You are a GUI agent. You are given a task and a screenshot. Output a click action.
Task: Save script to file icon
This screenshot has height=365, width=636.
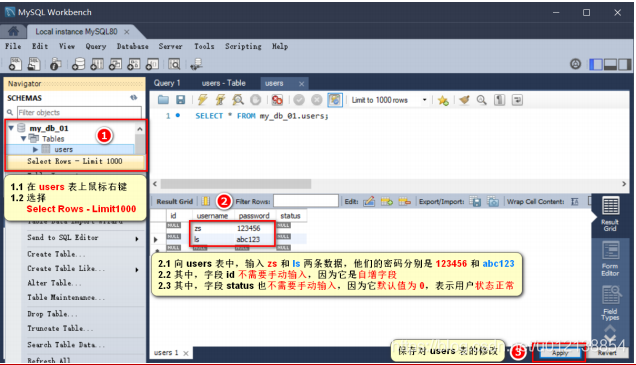click(x=180, y=100)
